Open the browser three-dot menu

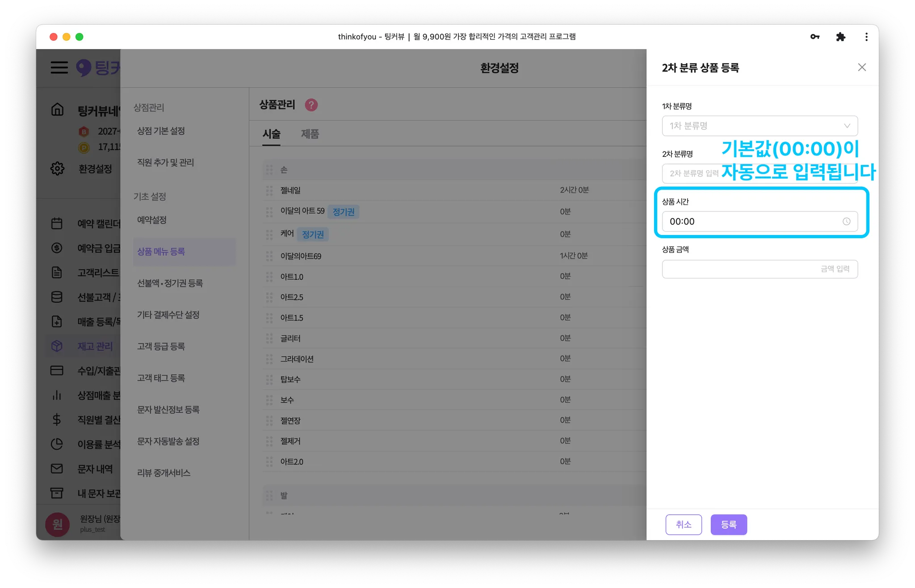866,37
